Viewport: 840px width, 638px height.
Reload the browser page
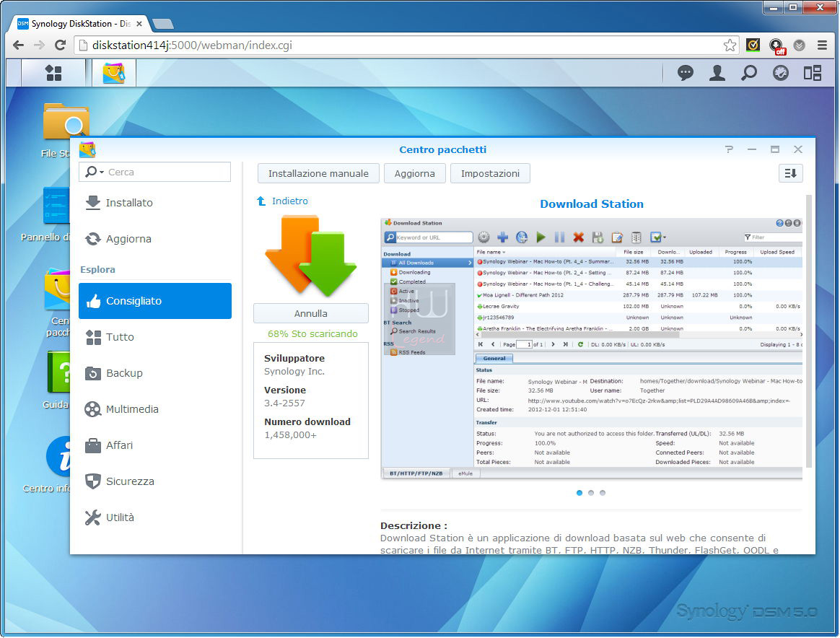coord(60,45)
